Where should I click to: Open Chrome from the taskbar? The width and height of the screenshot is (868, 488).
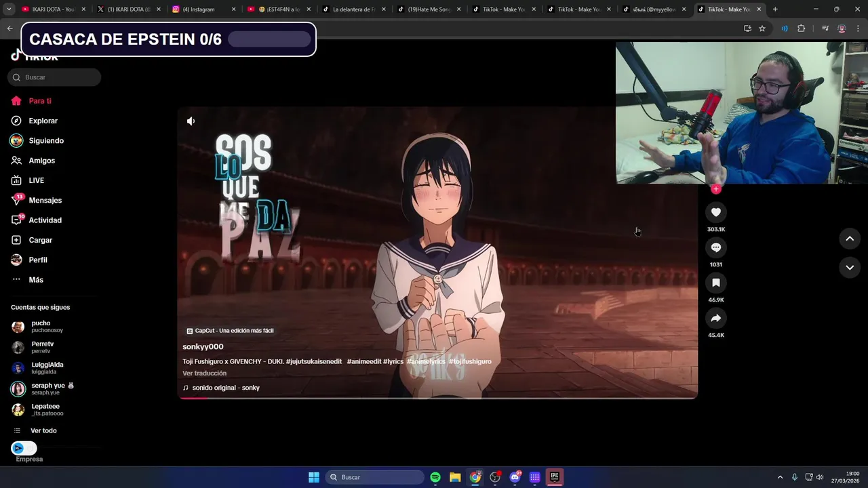(475, 477)
